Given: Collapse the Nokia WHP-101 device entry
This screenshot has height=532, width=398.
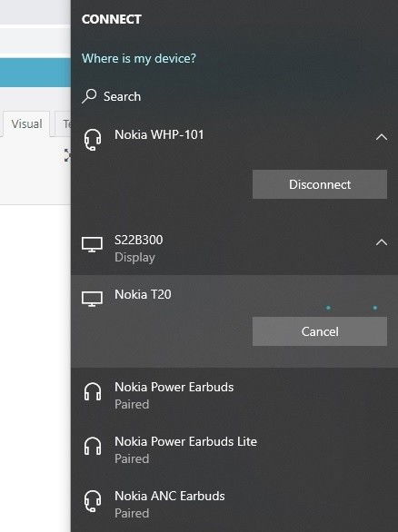Looking at the screenshot, I should 382,137.
